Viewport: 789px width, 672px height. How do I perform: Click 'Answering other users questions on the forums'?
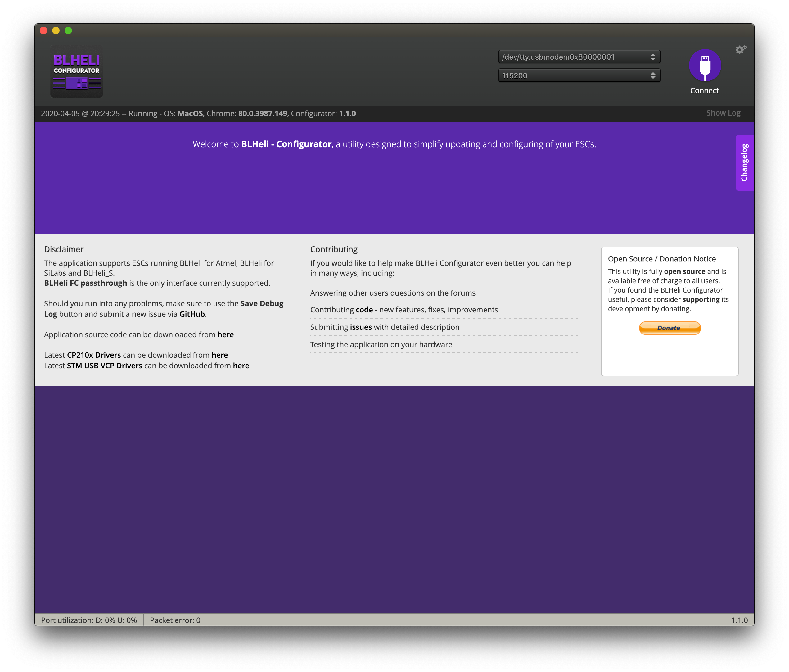click(x=393, y=293)
